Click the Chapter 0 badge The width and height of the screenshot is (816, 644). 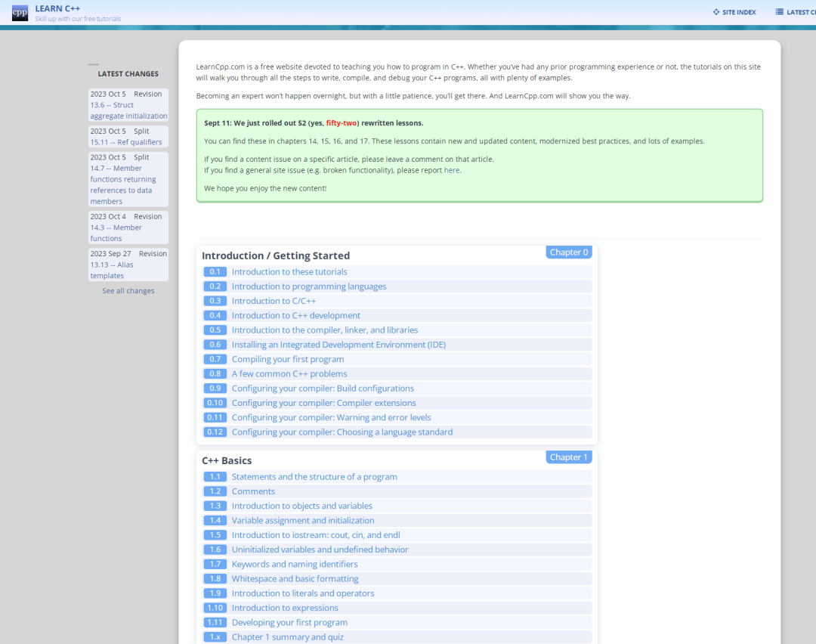tap(569, 252)
